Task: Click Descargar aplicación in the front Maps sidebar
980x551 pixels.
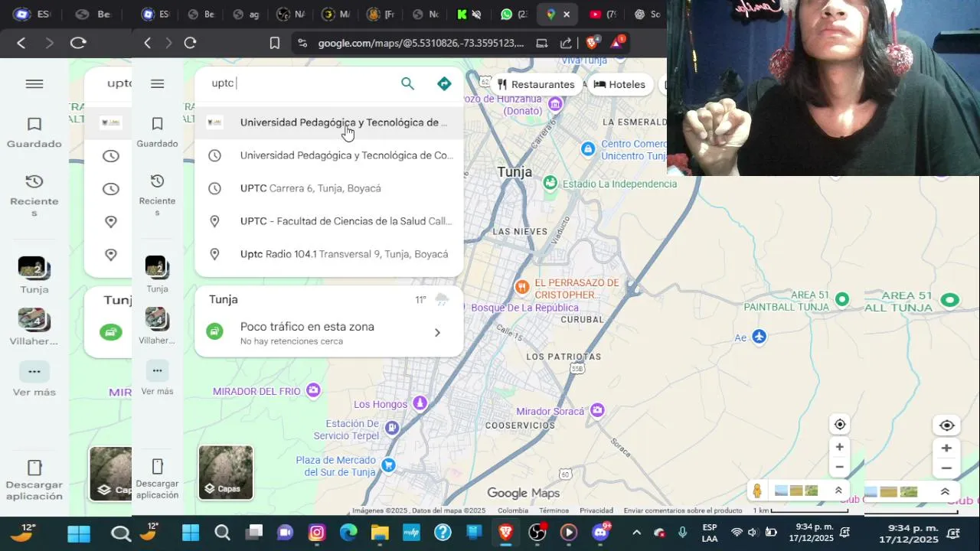Action: 157,479
